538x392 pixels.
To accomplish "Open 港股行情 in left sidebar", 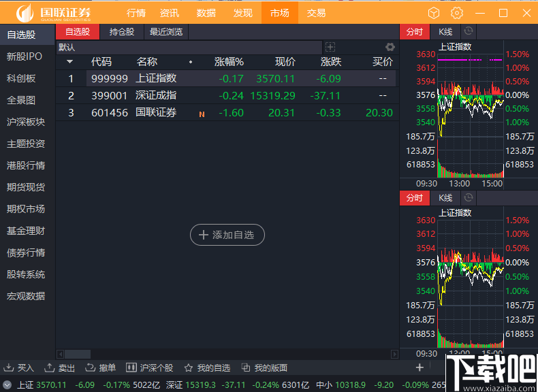I will (26, 165).
